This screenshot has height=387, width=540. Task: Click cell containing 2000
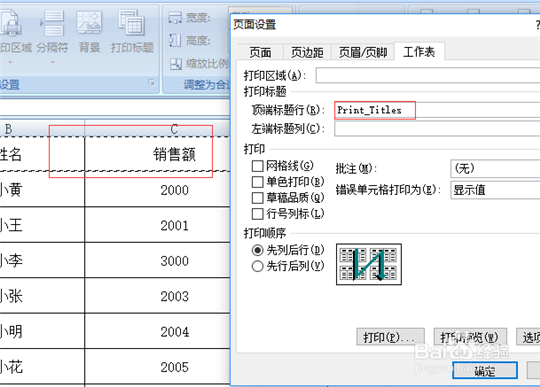coord(157,189)
